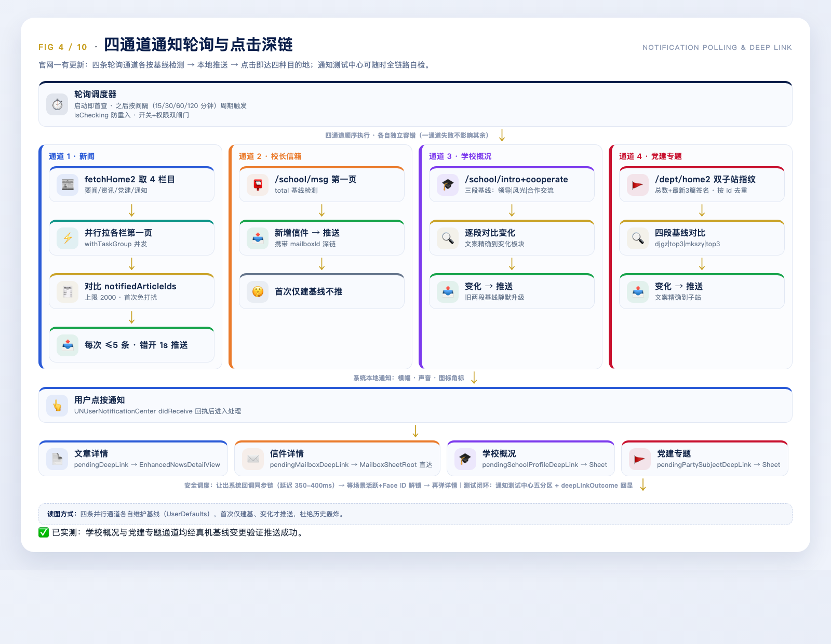The width and height of the screenshot is (831, 644).
Task: Click the NOTIFICATION POLLING & DEEP LINK header
Action: coord(717,47)
